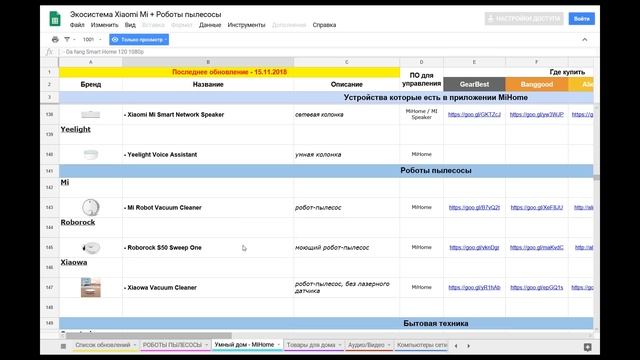The height and width of the screenshot is (360, 640).
Task: Select column C header
Action: [347, 62]
